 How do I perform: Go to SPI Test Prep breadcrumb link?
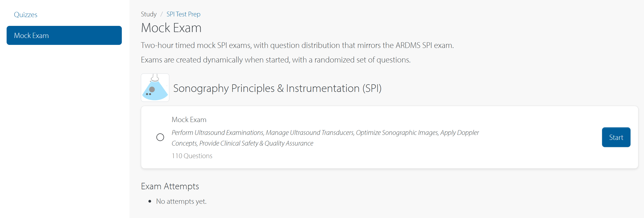(x=183, y=14)
